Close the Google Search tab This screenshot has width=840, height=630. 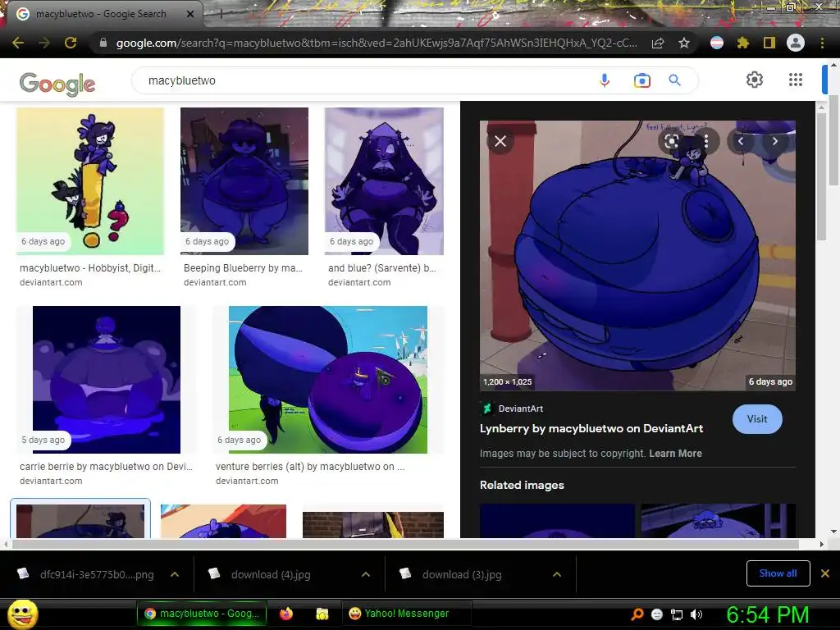[190, 14]
